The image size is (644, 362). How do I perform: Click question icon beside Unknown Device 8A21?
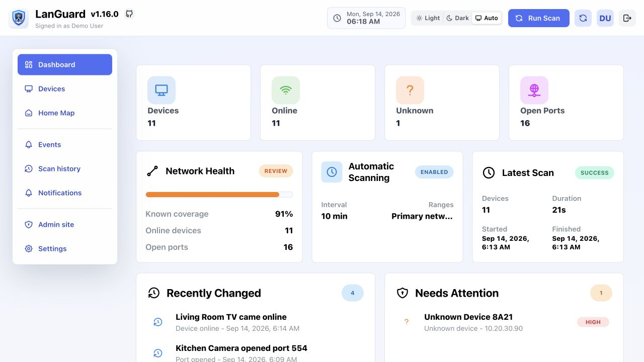coord(407,322)
